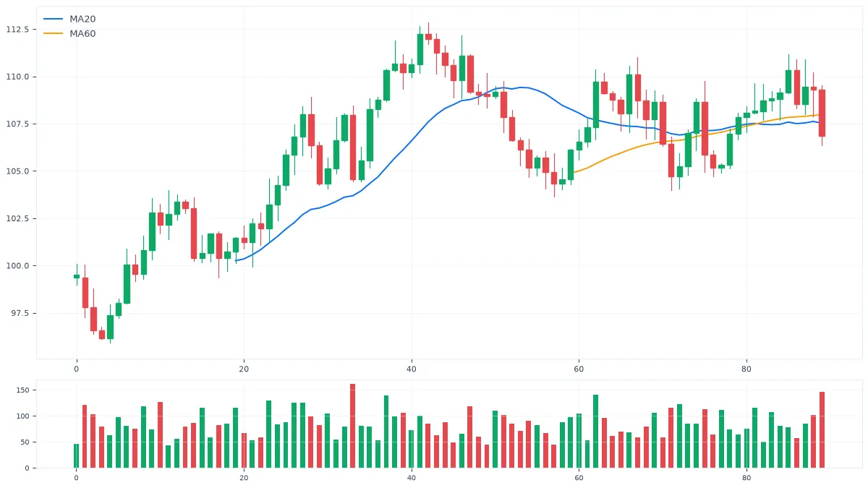
Task: Click the MA20 legend label
Action: (x=82, y=20)
